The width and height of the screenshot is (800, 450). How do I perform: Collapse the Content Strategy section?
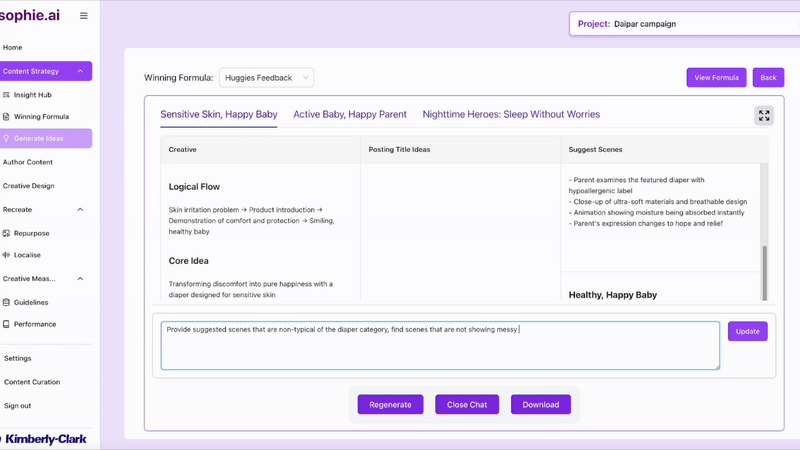[80, 71]
